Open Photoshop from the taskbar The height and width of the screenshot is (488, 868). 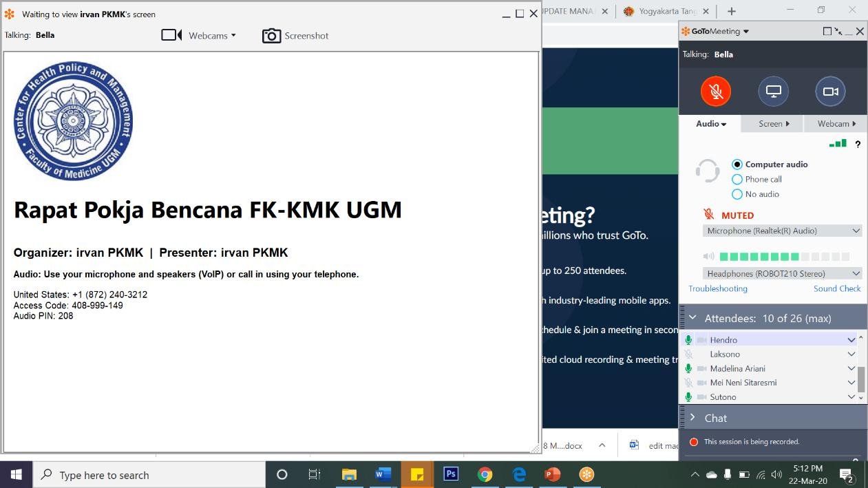pyautogui.click(x=451, y=474)
